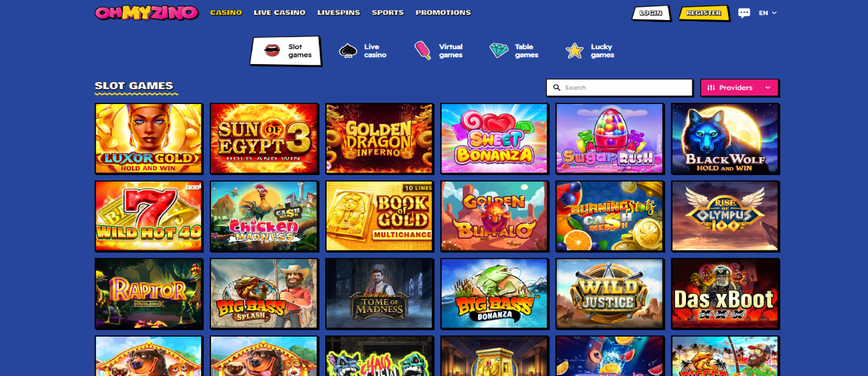Select the star Lucky games icon
Image resolution: width=868 pixels, height=376 pixels.
574,51
